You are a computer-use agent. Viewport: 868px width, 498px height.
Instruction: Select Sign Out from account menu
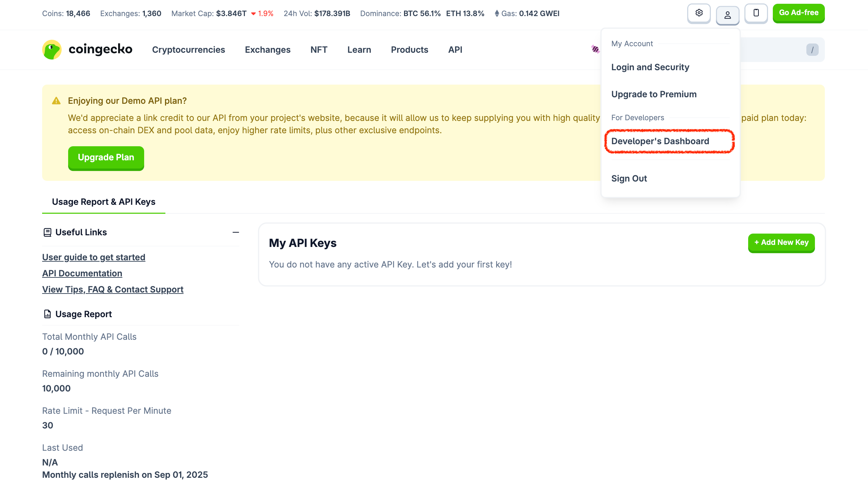click(629, 178)
